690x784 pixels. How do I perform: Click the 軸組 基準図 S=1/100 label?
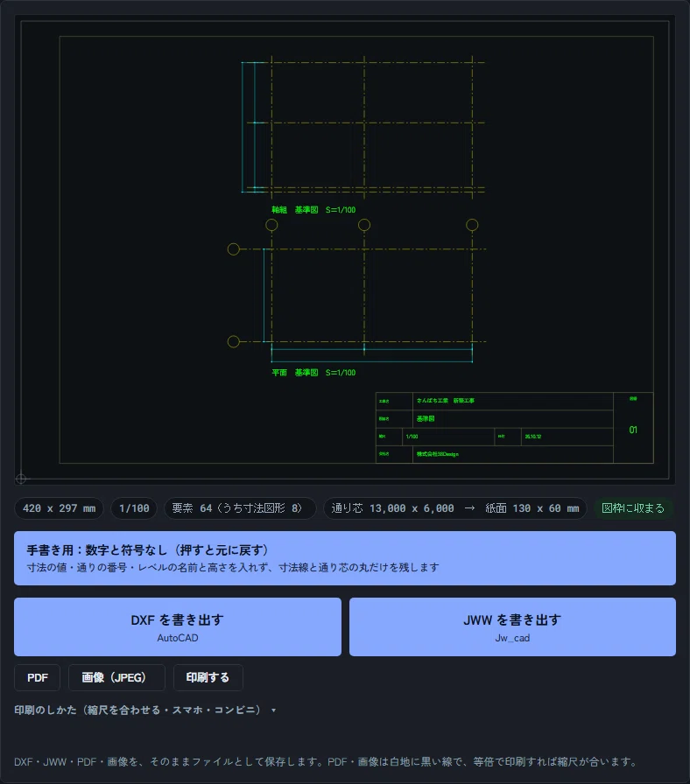click(313, 210)
